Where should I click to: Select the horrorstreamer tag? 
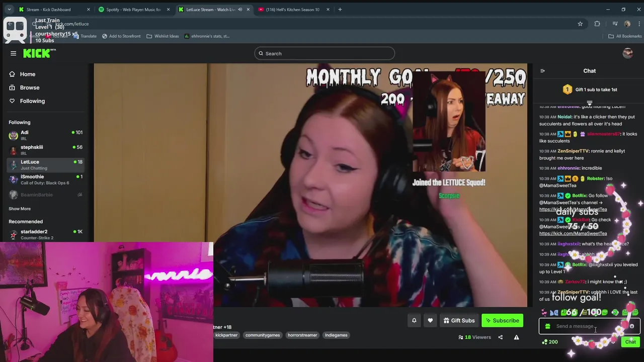302,335
